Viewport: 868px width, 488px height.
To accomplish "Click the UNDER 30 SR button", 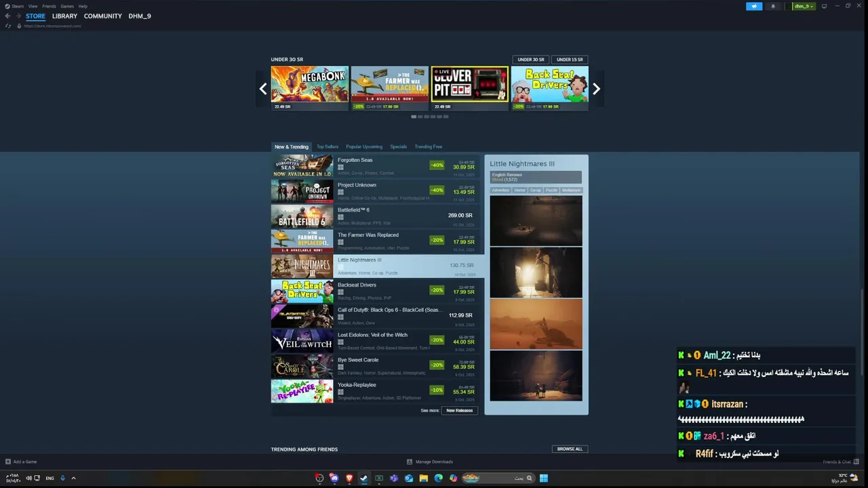I will (531, 60).
